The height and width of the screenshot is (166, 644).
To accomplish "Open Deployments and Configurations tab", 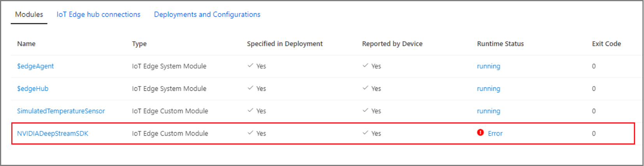I will pyautogui.click(x=207, y=14).
